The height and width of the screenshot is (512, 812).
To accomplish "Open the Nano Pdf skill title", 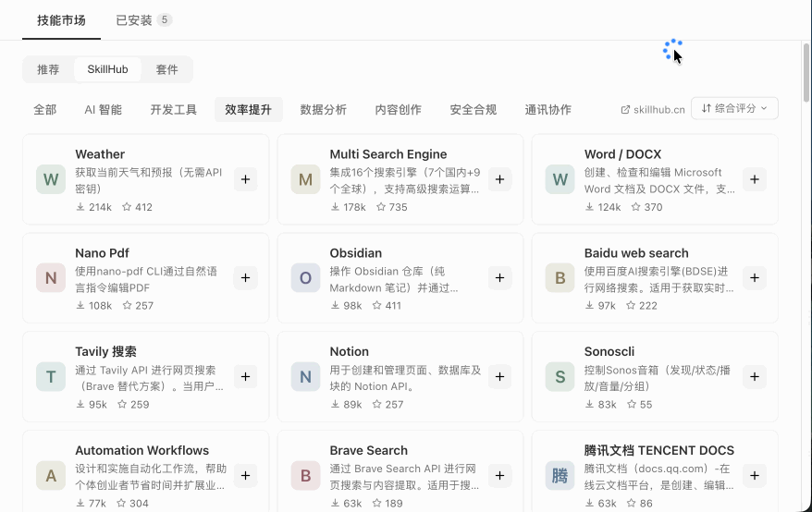I will pos(102,253).
